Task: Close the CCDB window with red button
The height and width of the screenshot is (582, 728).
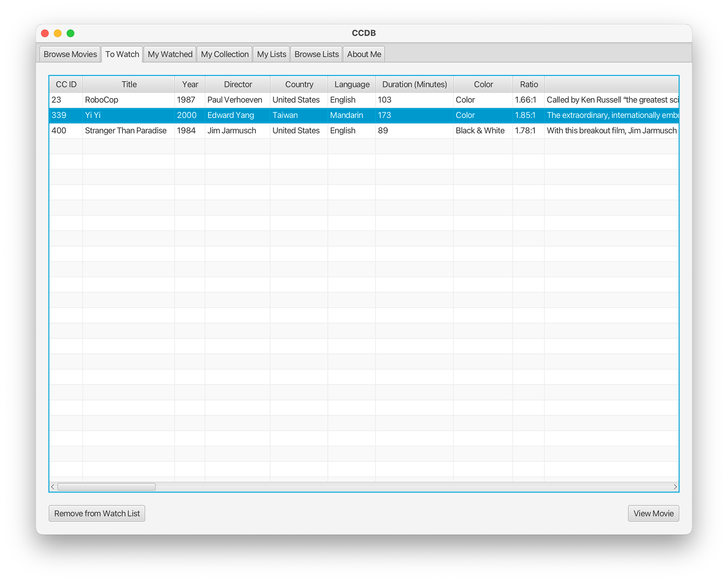Action: coord(45,33)
